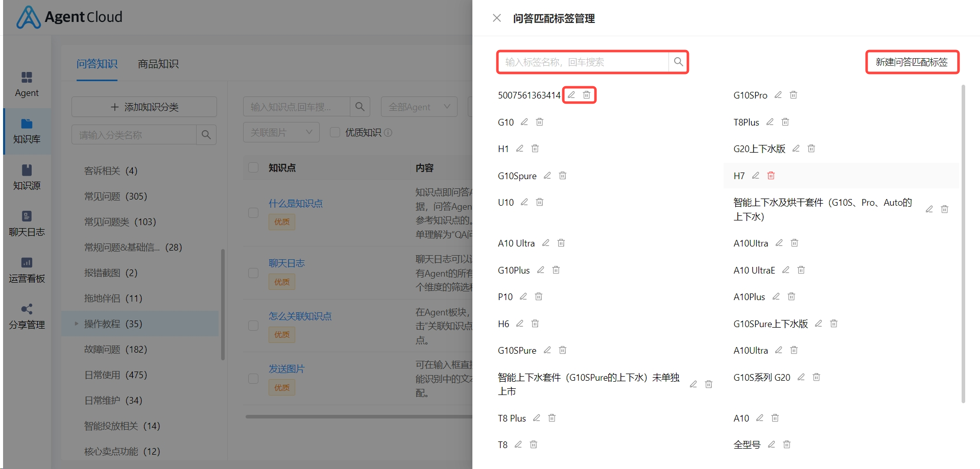Search categories with the magnifier button
Viewport: 980px width, 469px height.
coord(206,135)
